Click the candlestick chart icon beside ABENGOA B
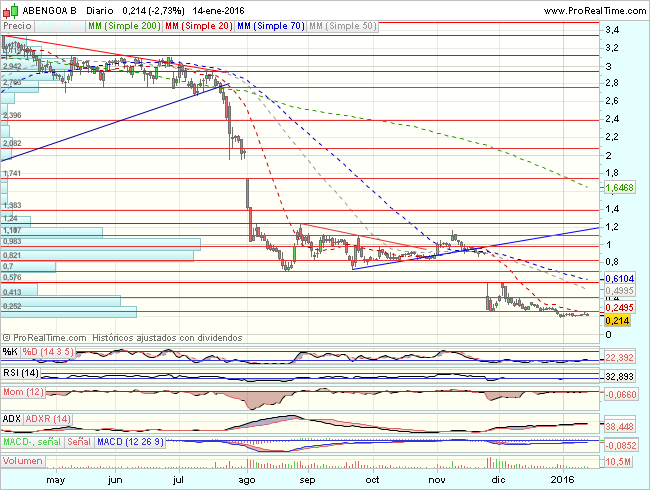Viewport: 650px width, 490px height. tap(11, 10)
